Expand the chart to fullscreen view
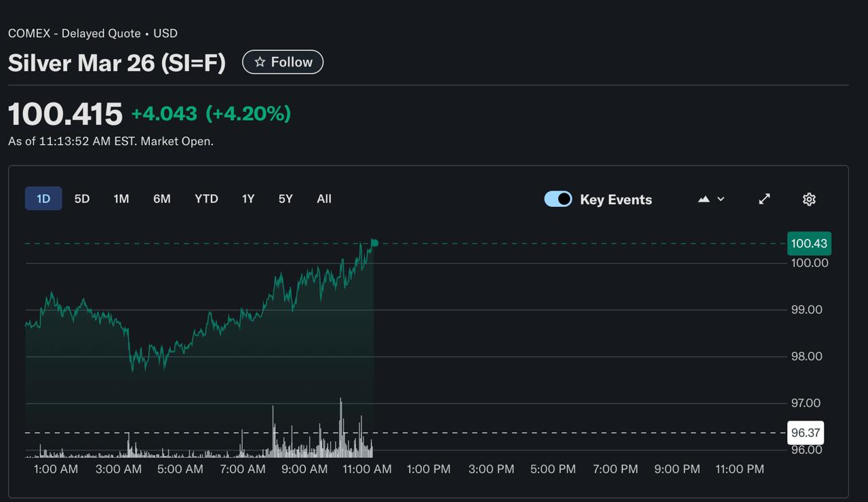 [x=764, y=199]
